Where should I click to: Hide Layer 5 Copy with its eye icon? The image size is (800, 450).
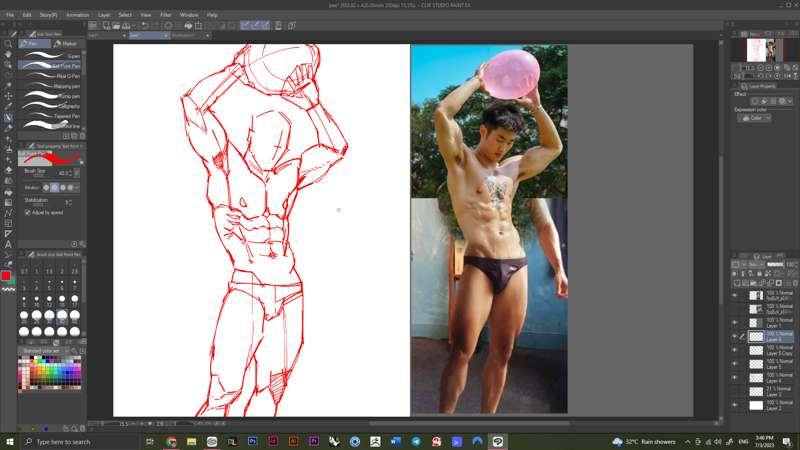pyautogui.click(x=735, y=350)
